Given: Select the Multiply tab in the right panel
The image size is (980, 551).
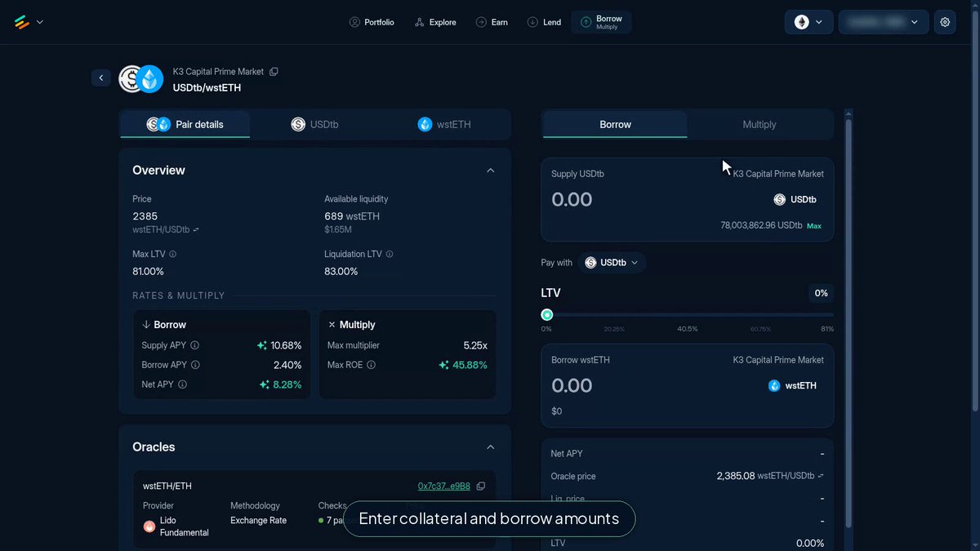Looking at the screenshot, I should coord(759,124).
